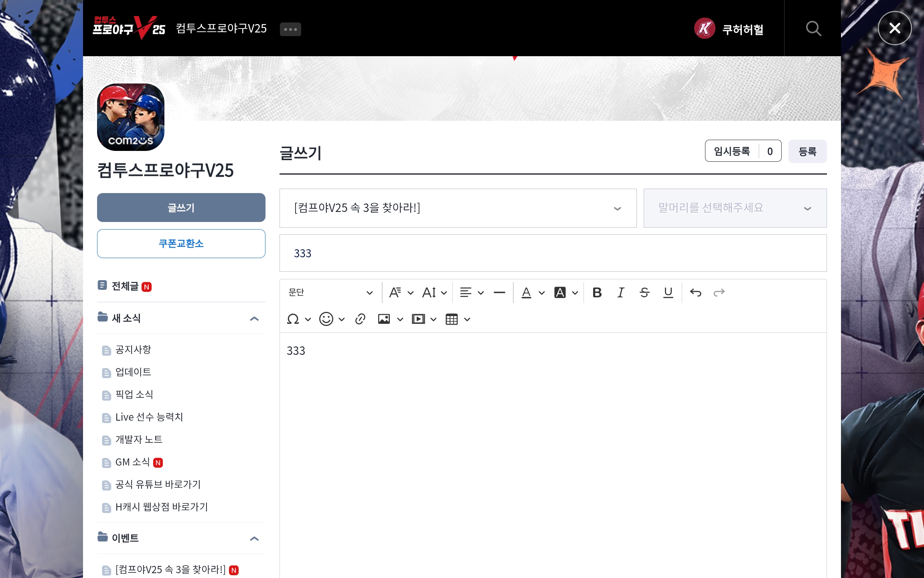Click the 컴투스프로야구 V25 logo in header
Screen dimensions: 924x578
pos(129,28)
